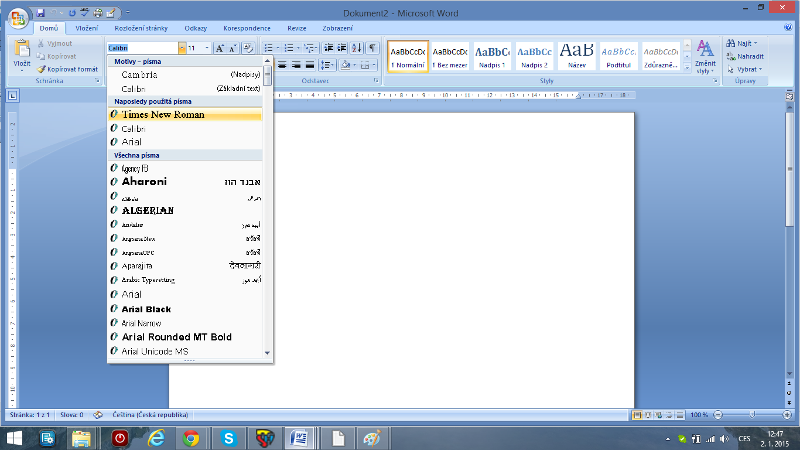Zoom in with plus button
The image size is (800, 450).
pos(787,415)
